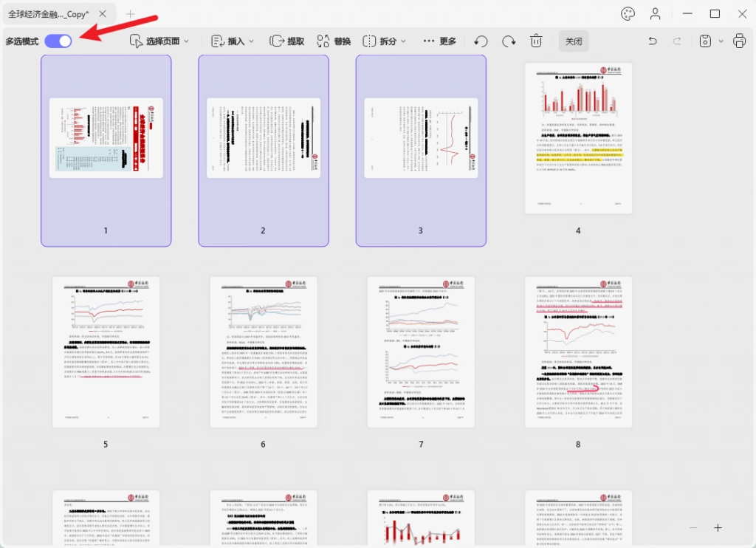Rotate pages counterclockwise with the left-rotate icon
The width and height of the screenshot is (756, 548).
coord(481,41)
